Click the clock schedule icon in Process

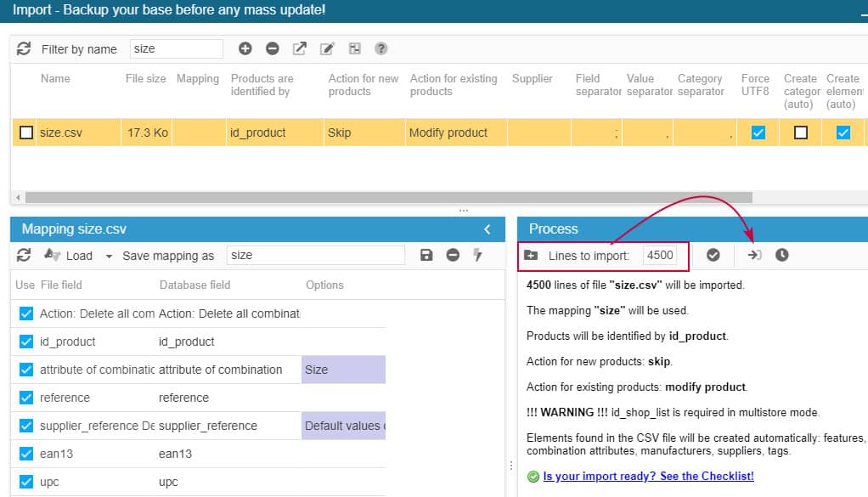tap(781, 255)
